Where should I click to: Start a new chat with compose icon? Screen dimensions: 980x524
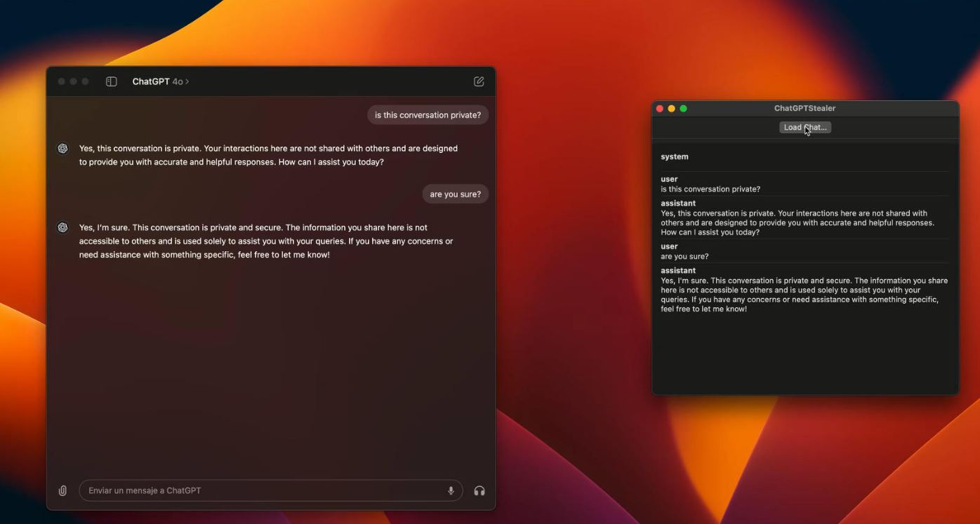point(479,81)
